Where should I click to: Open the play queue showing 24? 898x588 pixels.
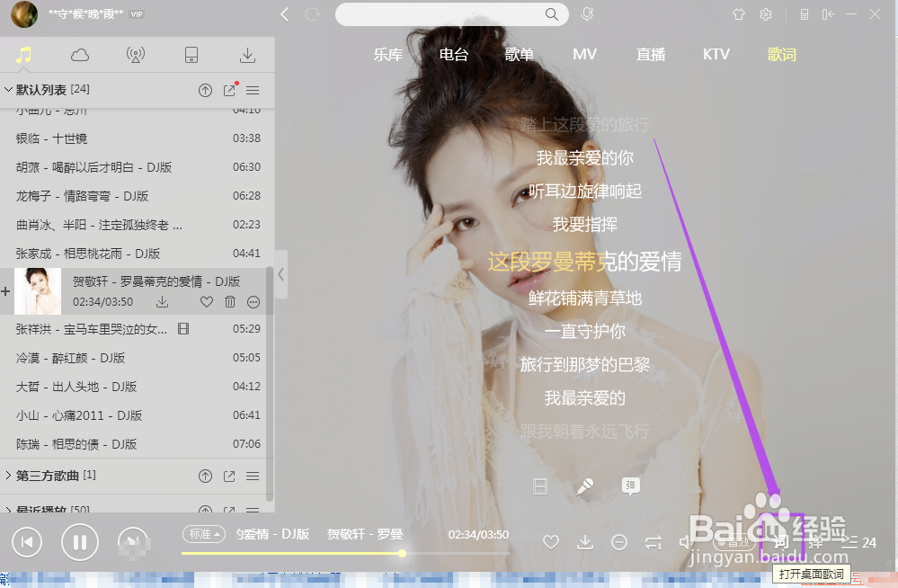click(859, 542)
